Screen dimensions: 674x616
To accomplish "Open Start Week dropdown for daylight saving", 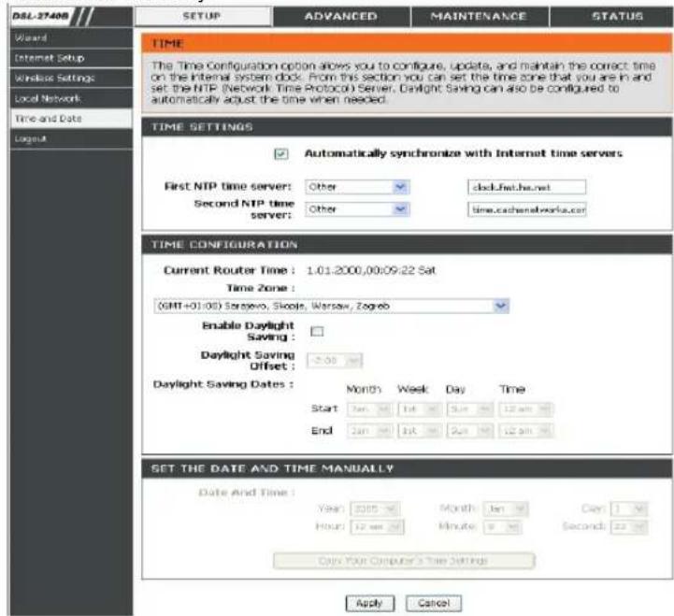I will tap(420, 408).
